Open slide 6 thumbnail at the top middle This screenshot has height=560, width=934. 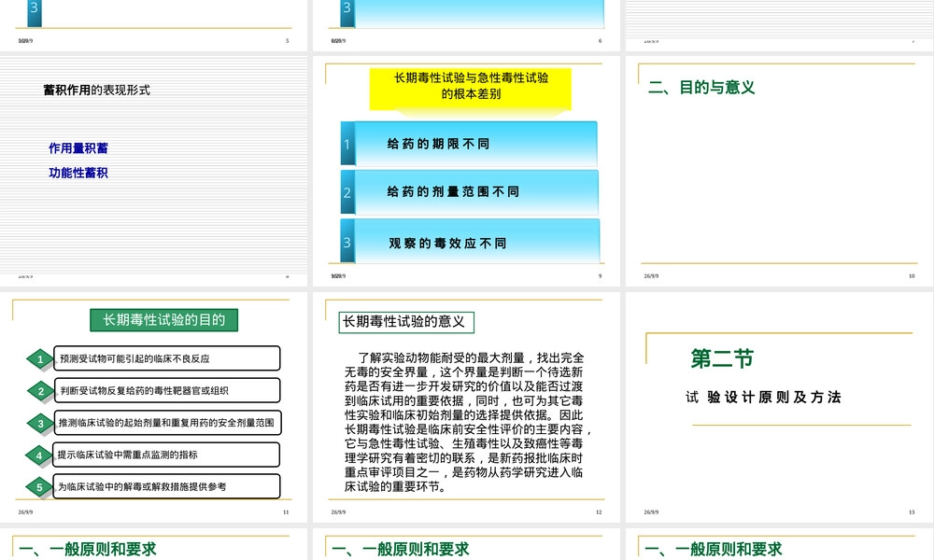coord(466,25)
